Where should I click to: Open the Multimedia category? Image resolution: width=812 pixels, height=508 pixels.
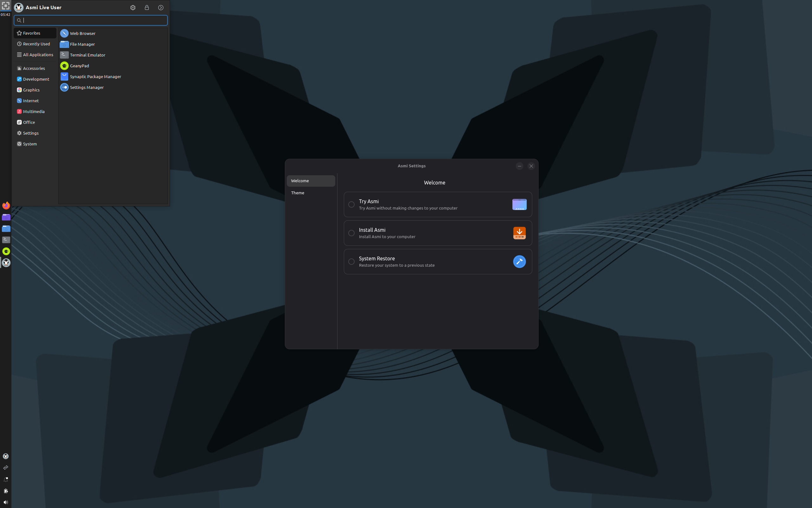(x=35, y=111)
